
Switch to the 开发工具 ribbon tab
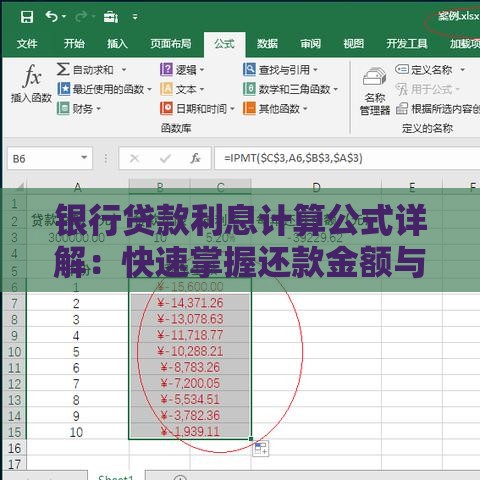407,44
